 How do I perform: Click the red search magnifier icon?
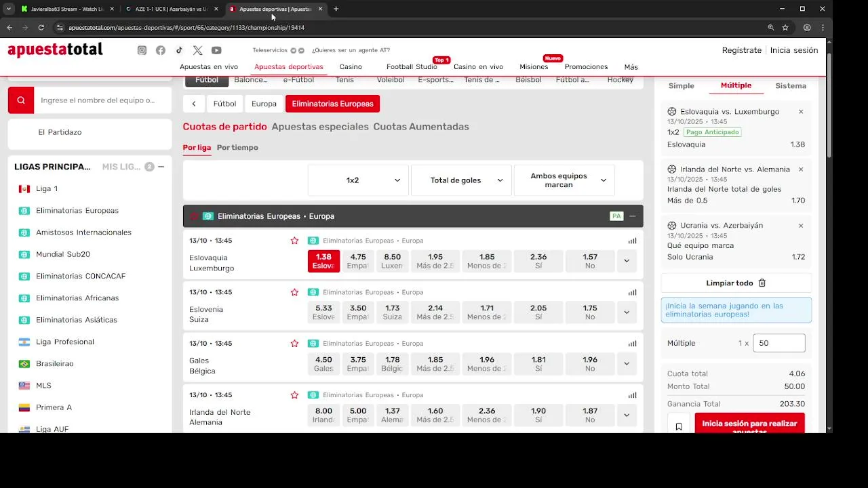pos(21,100)
